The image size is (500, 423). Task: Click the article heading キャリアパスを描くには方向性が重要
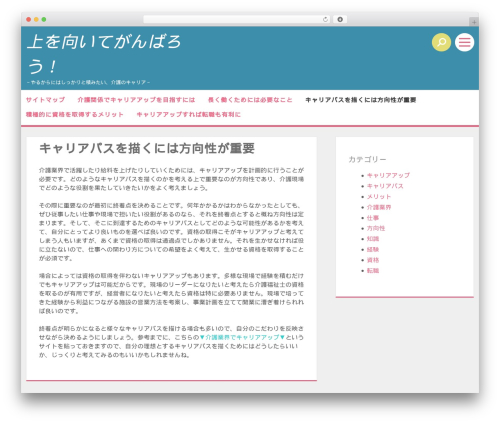(147, 148)
